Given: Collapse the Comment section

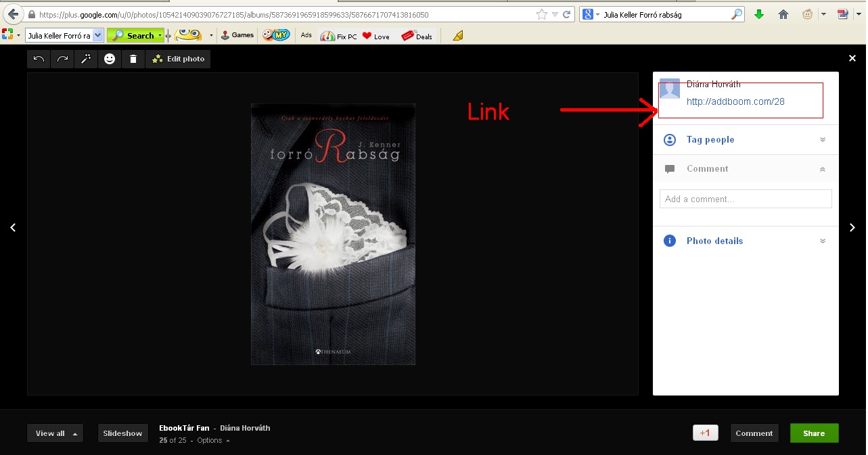Looking at the screenshot, I should 746,169.
